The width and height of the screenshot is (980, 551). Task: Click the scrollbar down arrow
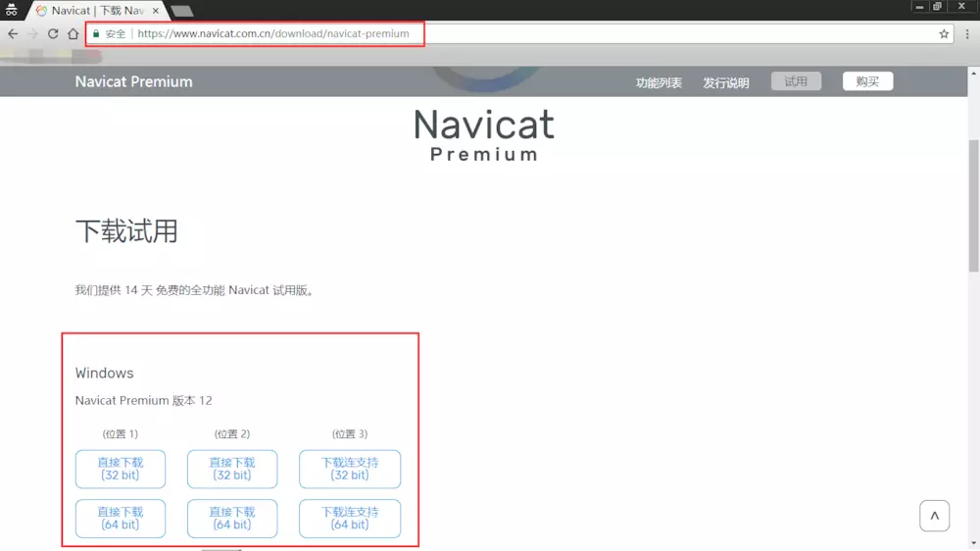click(973, 544)
